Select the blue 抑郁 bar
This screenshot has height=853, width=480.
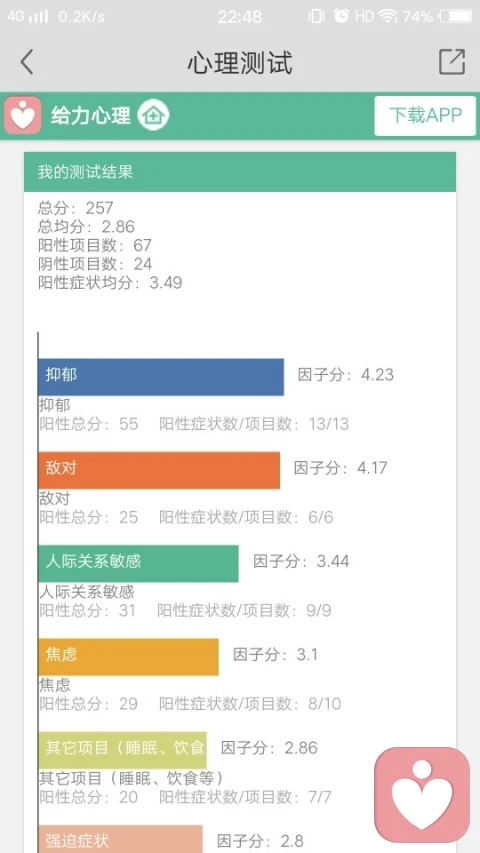pos(161,376)
